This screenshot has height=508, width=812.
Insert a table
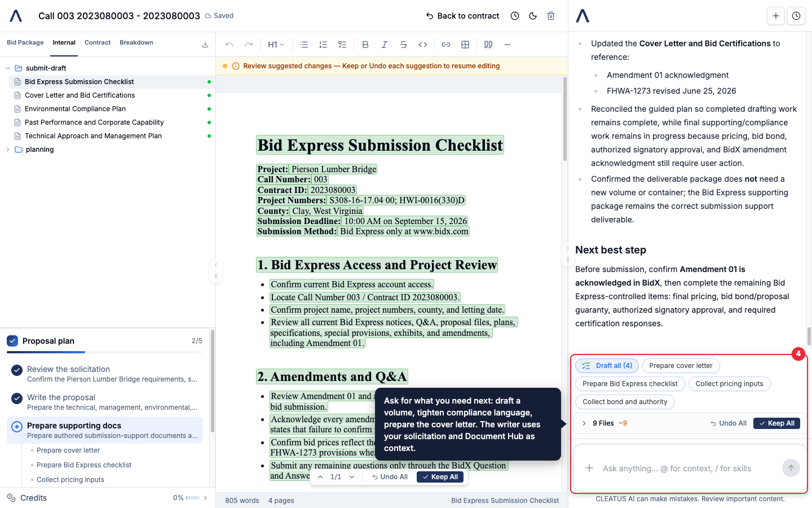pyautogui.click(x=465, y=45)
